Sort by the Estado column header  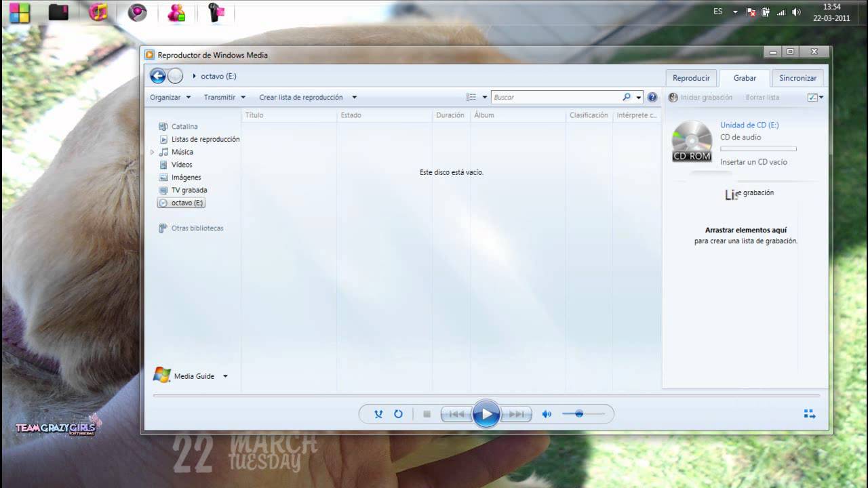coord(351,115)
